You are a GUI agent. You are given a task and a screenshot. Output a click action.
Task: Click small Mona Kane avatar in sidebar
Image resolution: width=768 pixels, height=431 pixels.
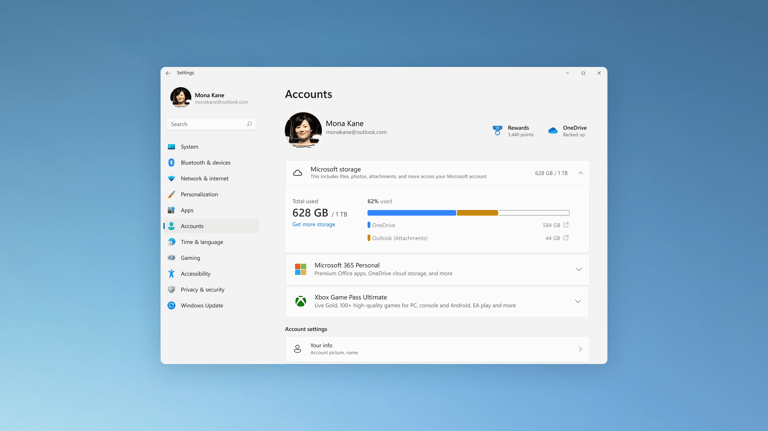tap(180, 97)
